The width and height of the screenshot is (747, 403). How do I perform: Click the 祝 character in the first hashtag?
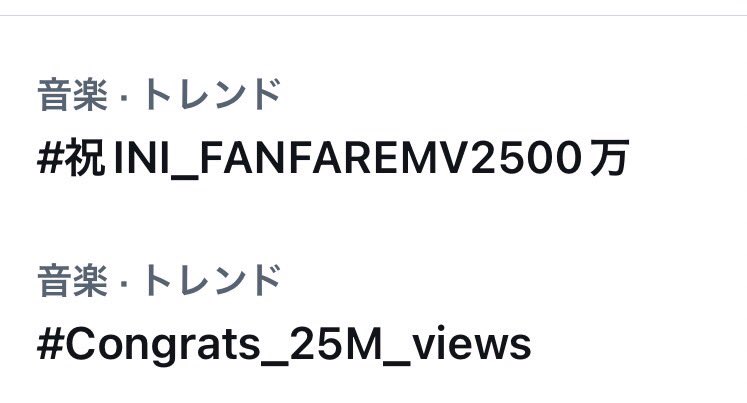85,158
